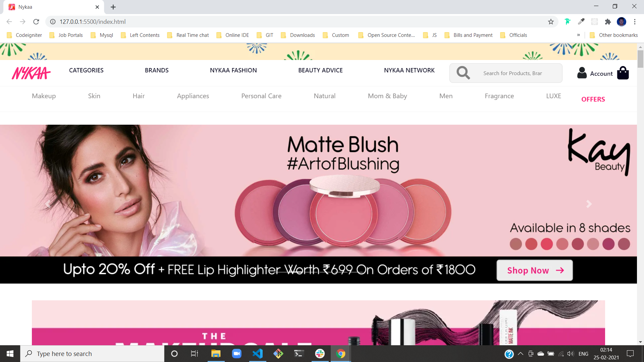Open BEAUTY ADVICE menu
This screenshot has width=644, height=362.
[x=320, y=70]
